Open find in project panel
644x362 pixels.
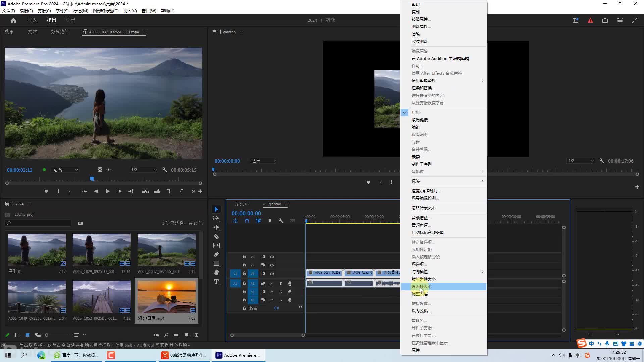166,335
